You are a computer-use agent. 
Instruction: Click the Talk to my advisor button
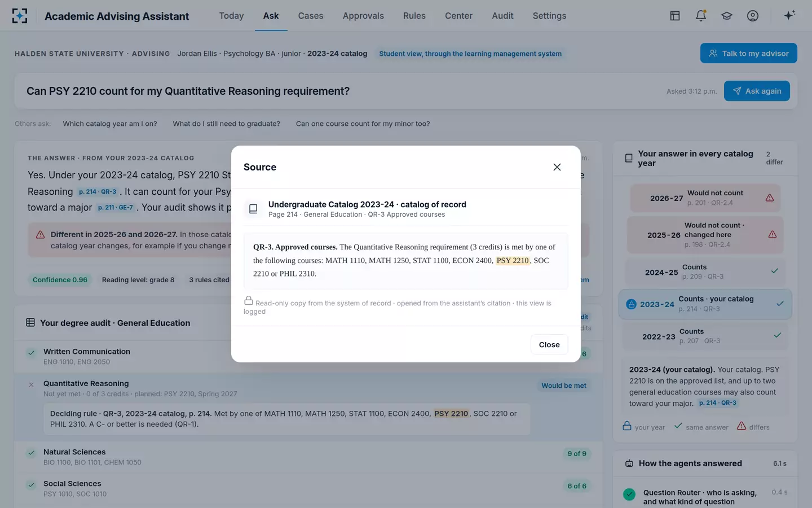point(748,53)
